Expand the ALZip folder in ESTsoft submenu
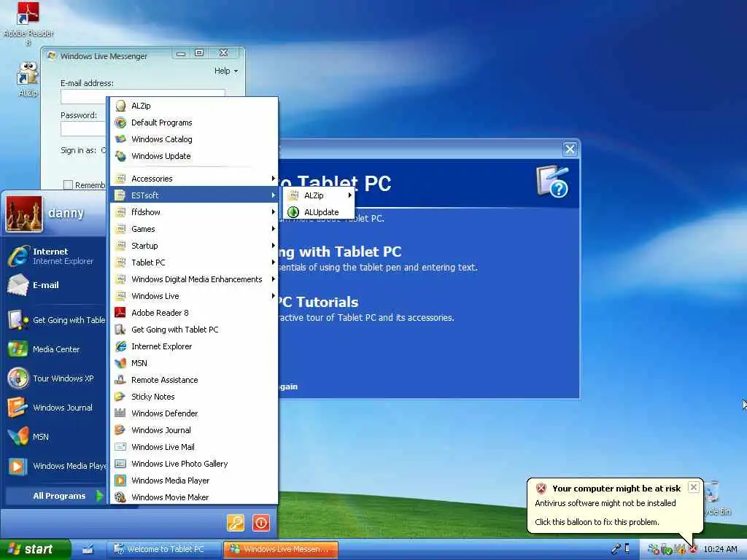Viewport: 747px width, 560px height. point(320,195)
